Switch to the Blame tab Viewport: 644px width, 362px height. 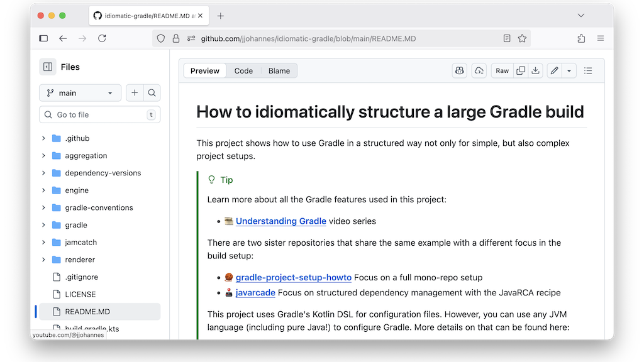tap(279, 70)
